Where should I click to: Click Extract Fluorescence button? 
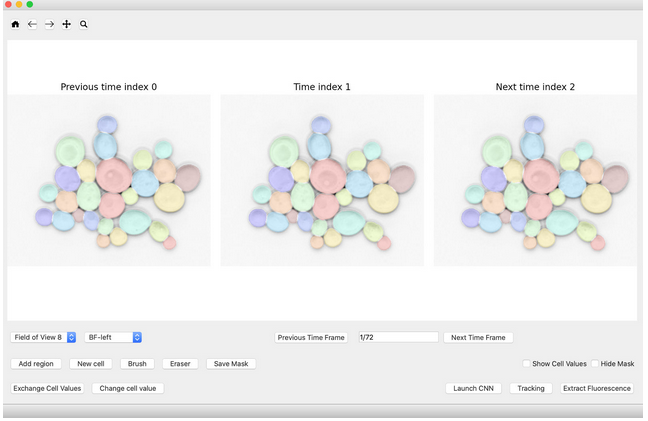coord(597,388)
